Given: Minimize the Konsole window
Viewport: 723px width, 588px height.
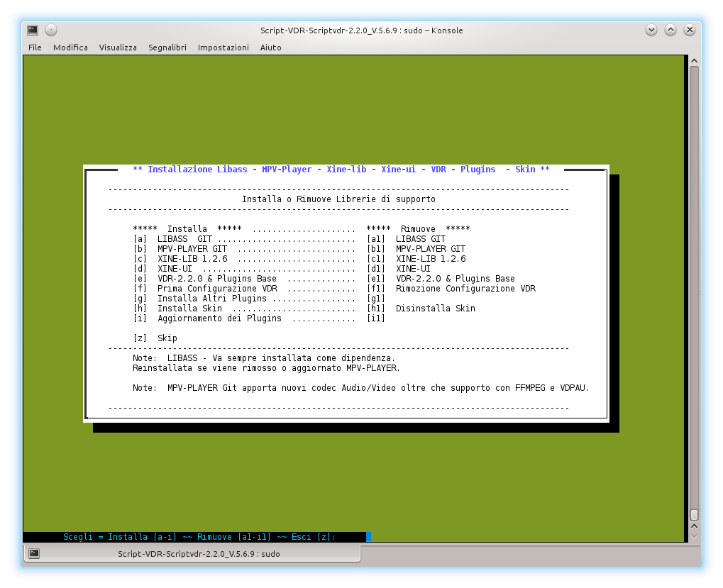Looking at the screenshot, I should point(651,30).
